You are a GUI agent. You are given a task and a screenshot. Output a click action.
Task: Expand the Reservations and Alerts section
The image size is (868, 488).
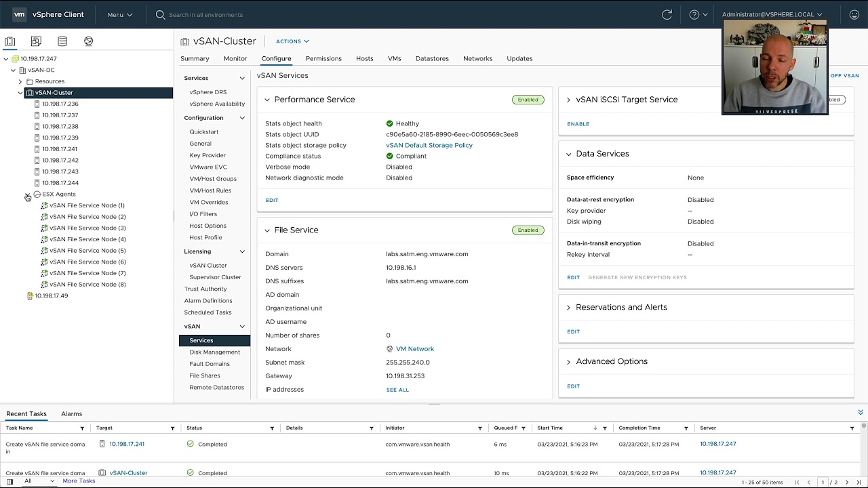point(568,308)
